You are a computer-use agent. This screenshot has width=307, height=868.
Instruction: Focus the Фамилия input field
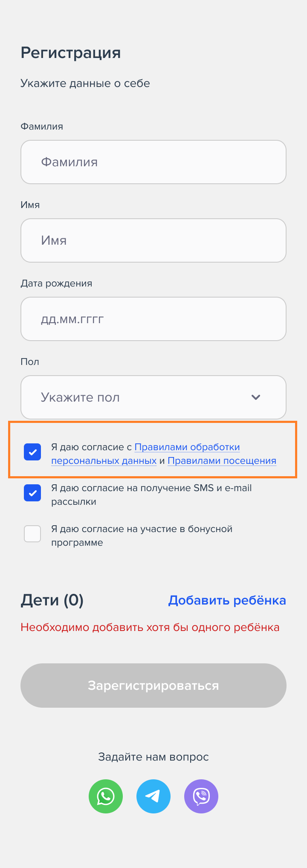pos(153,162)
